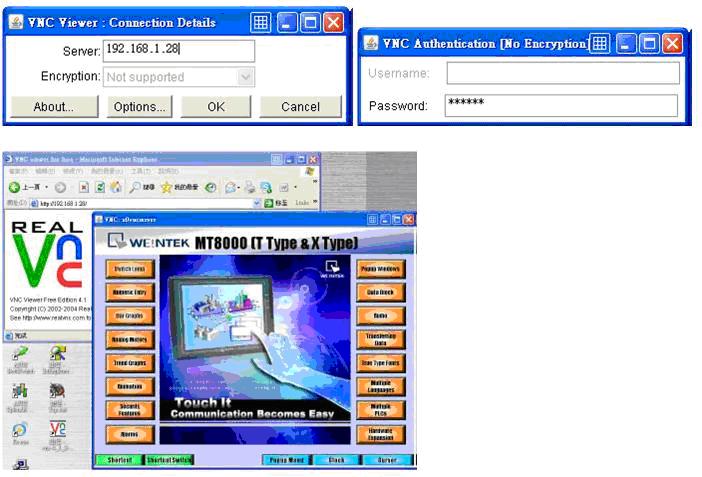Click the Messenger icon in Internet Explorer toolbar
This screenshot has height=477, width=702.
click(x=266, y=187)
